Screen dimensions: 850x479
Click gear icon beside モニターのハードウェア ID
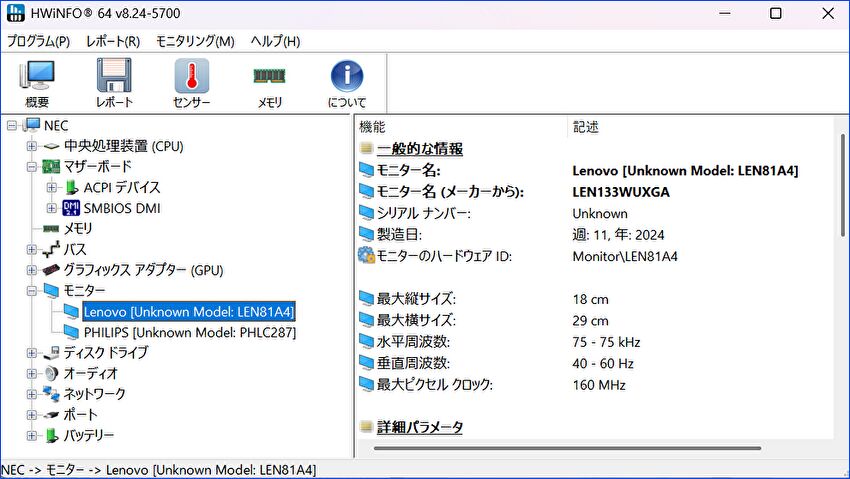pyautogui.click(x=366, y=255)
